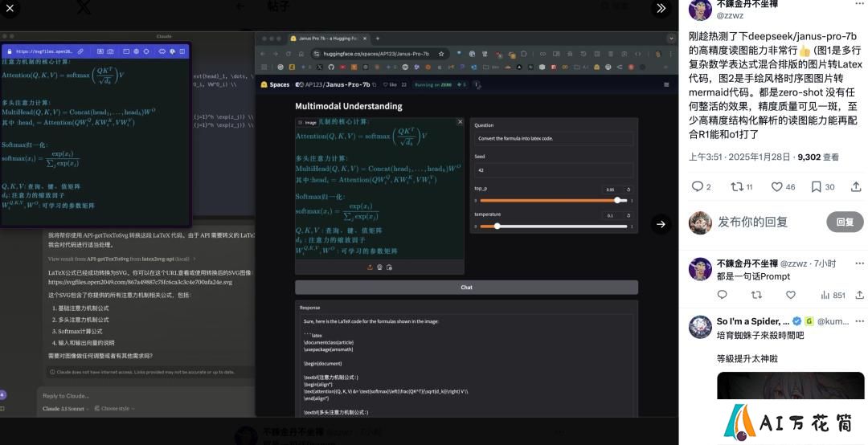Click the Question input with 'Convert the formula' text
The width and height of the screenshot is (868, 445).
point(554,138)
